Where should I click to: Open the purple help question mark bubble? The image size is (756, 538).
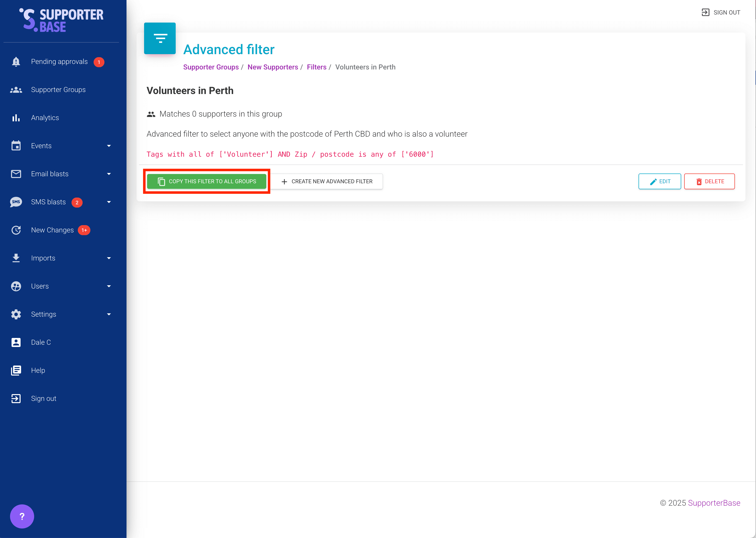point(22,516)
